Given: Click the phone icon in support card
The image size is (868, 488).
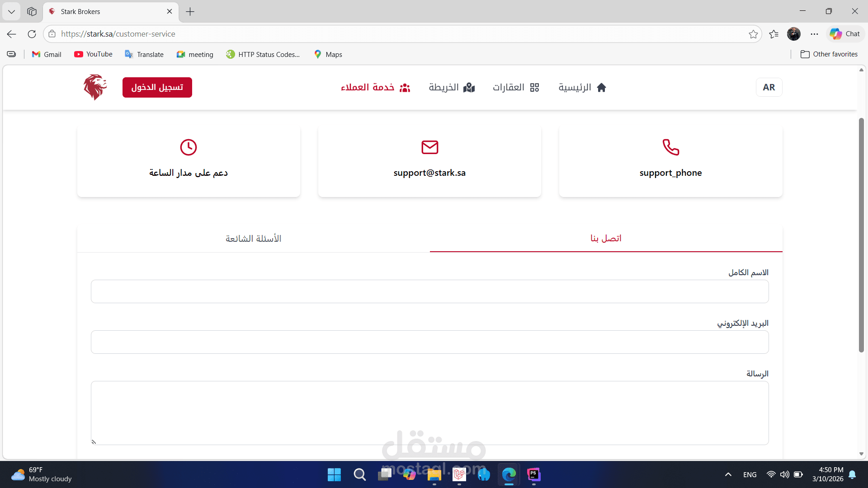Looking at the screenshot, I should (670, 147).
